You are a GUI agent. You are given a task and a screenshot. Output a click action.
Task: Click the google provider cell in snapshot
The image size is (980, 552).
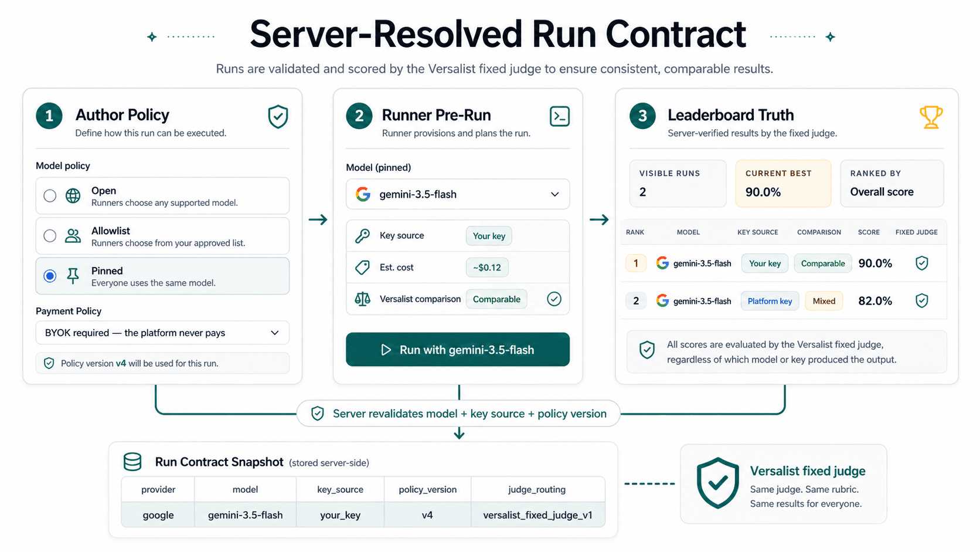[158, 515]
